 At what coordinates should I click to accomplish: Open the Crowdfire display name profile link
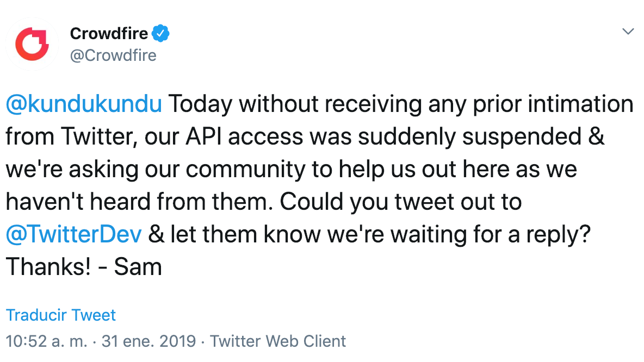[109, 34]
